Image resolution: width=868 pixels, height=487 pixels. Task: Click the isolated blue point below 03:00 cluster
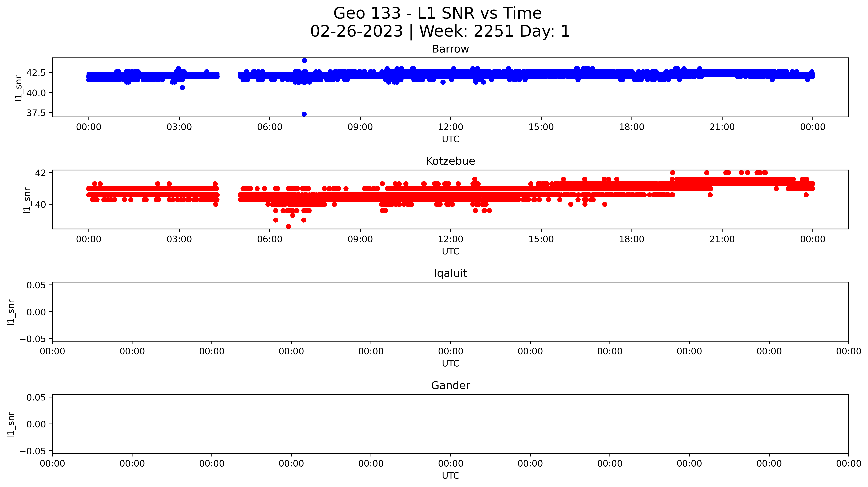point(182,88)
